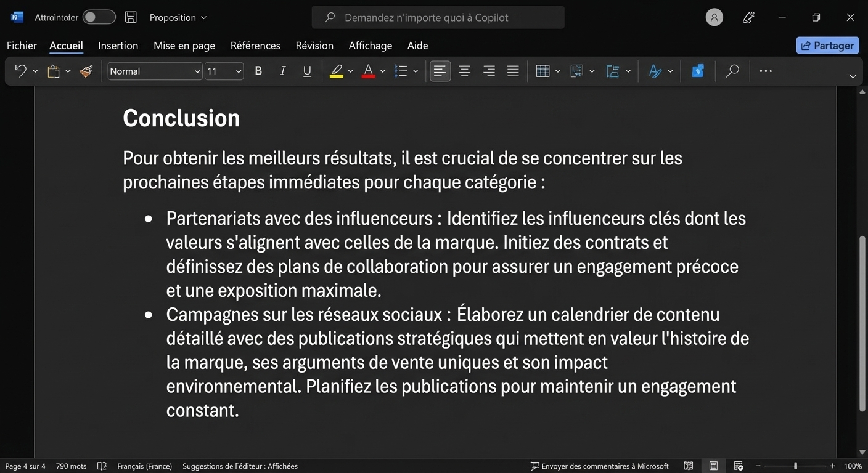
Task: Click the Conclusion heading
Action: 181,118
